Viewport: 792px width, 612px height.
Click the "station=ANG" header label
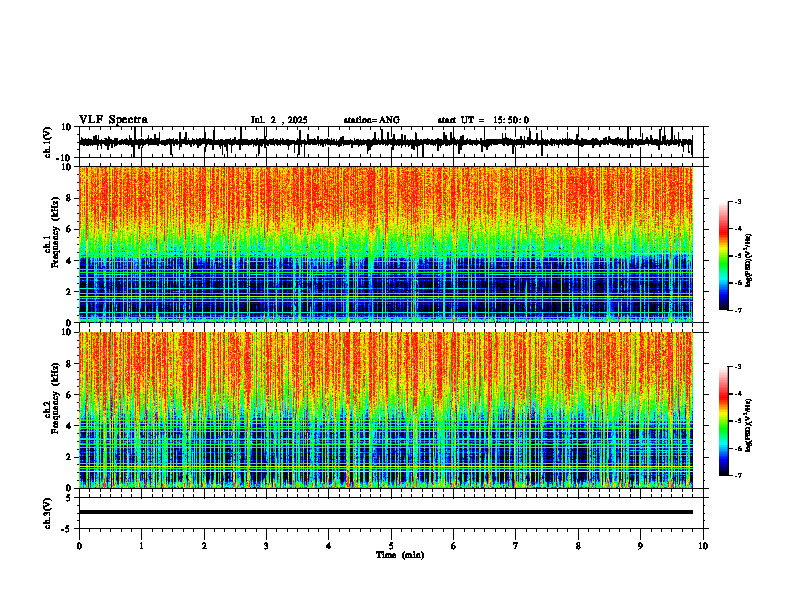[371, 120]
